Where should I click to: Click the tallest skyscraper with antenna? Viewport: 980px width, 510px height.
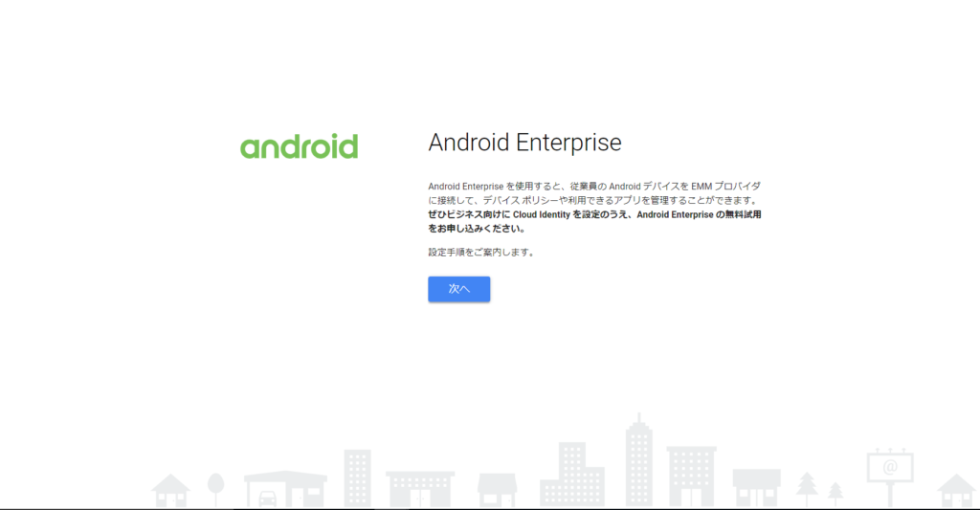click(x=638, y=459)
